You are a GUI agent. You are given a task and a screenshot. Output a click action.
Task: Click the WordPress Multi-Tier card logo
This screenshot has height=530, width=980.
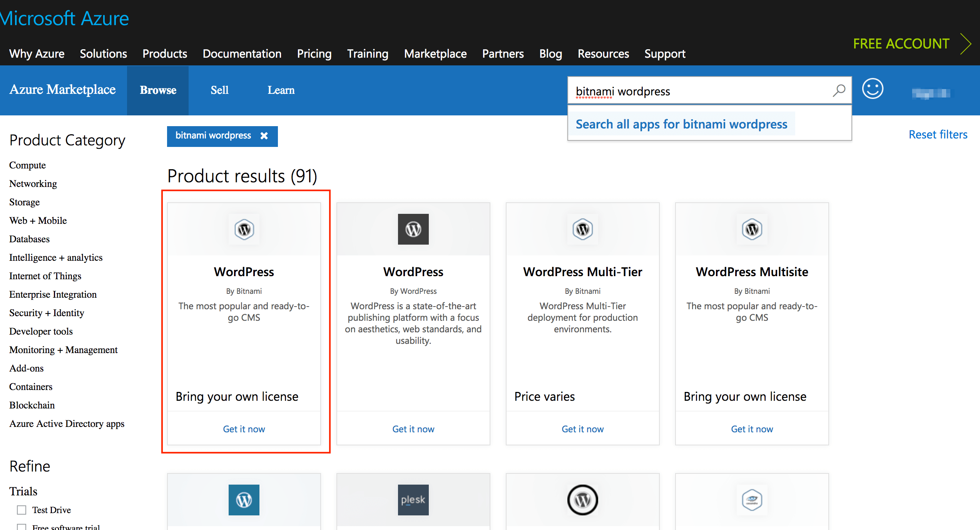[x=583, y=229]
